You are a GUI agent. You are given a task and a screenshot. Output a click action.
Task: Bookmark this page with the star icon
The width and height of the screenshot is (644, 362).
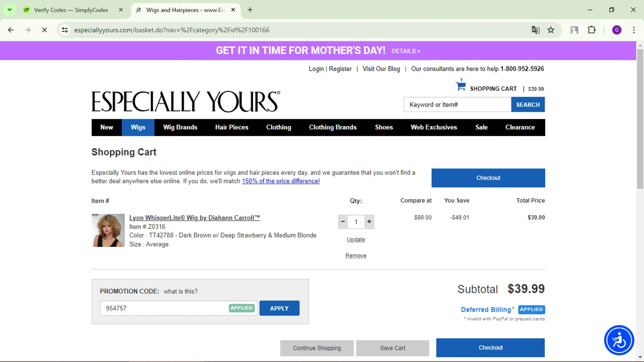click(551, 30)
